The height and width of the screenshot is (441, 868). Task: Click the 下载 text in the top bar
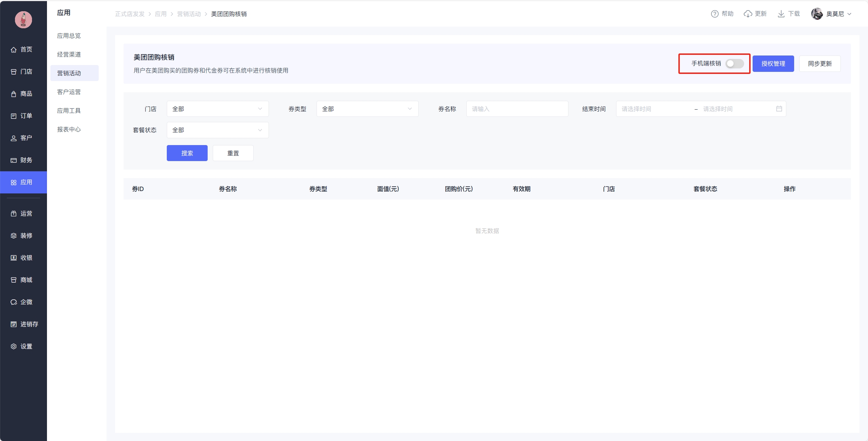794,14
